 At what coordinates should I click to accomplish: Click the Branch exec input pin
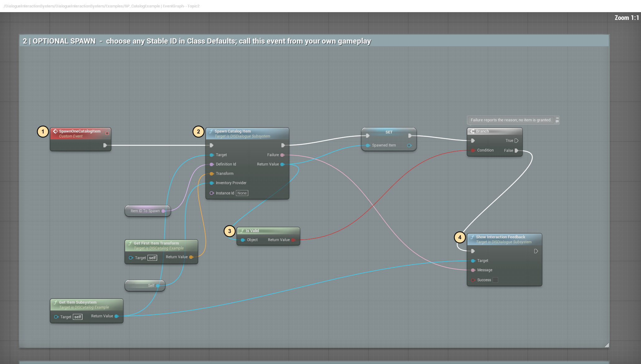tap(473, 141)
